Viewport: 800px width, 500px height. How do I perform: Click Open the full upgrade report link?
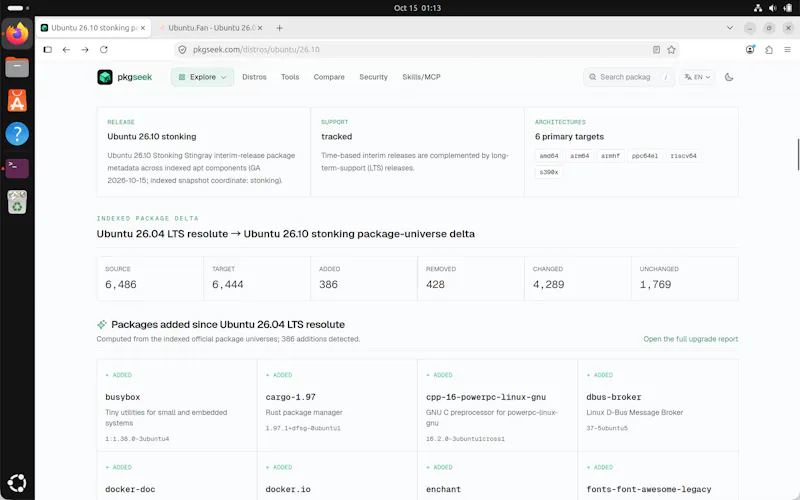pyautogui.click(x=690, y=339)
